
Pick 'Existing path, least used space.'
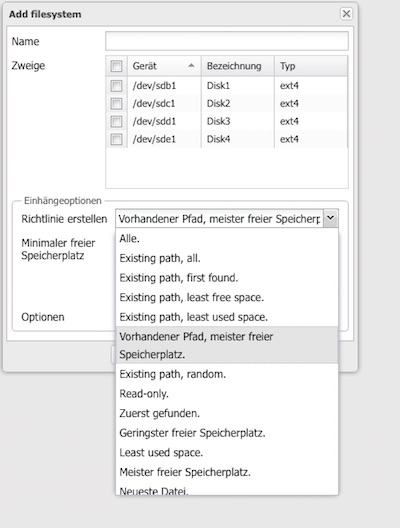click(227, 317)
